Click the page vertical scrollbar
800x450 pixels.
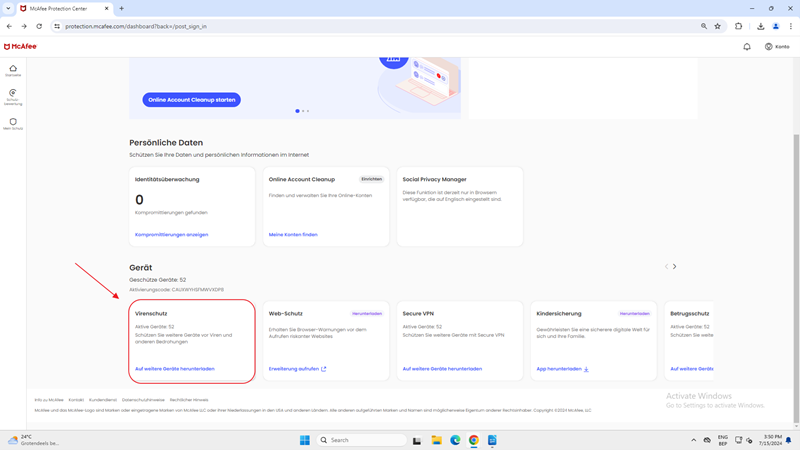(796, 278)
